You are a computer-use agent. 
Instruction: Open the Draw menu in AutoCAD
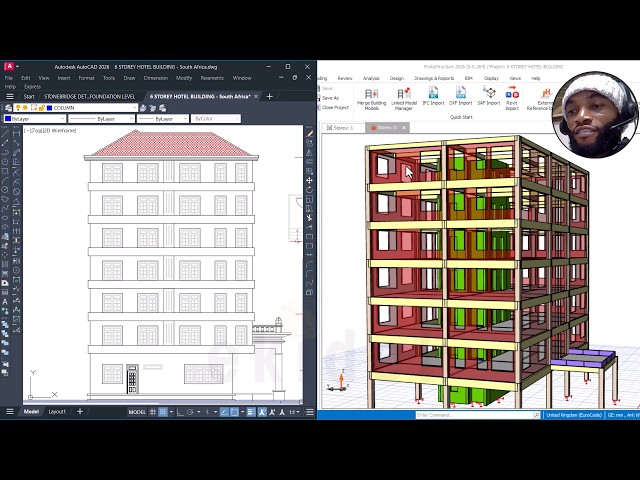(x=129, y=78)
